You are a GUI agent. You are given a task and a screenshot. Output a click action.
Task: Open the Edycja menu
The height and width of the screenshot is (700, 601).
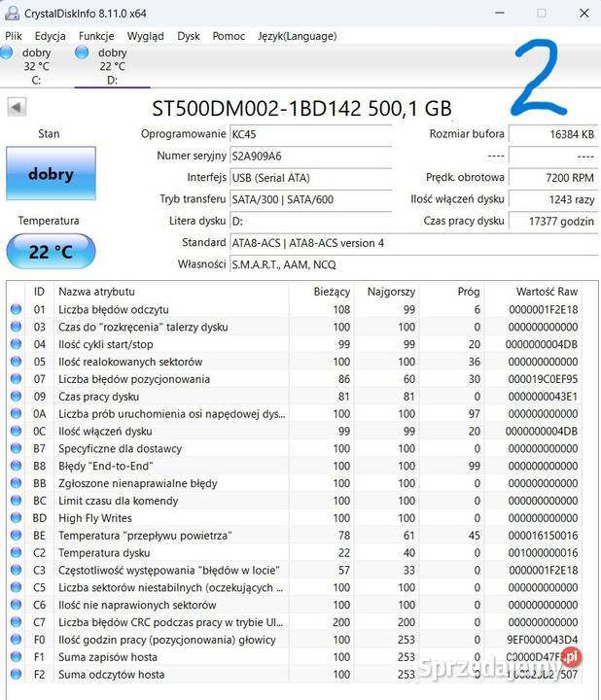[50, 36]
